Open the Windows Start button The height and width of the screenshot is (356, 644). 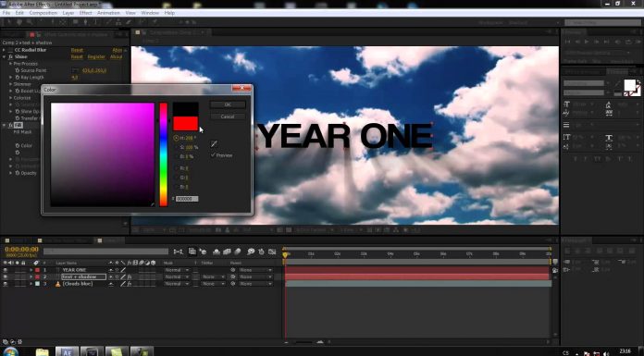pyautogui.click(x=10, y=352)
